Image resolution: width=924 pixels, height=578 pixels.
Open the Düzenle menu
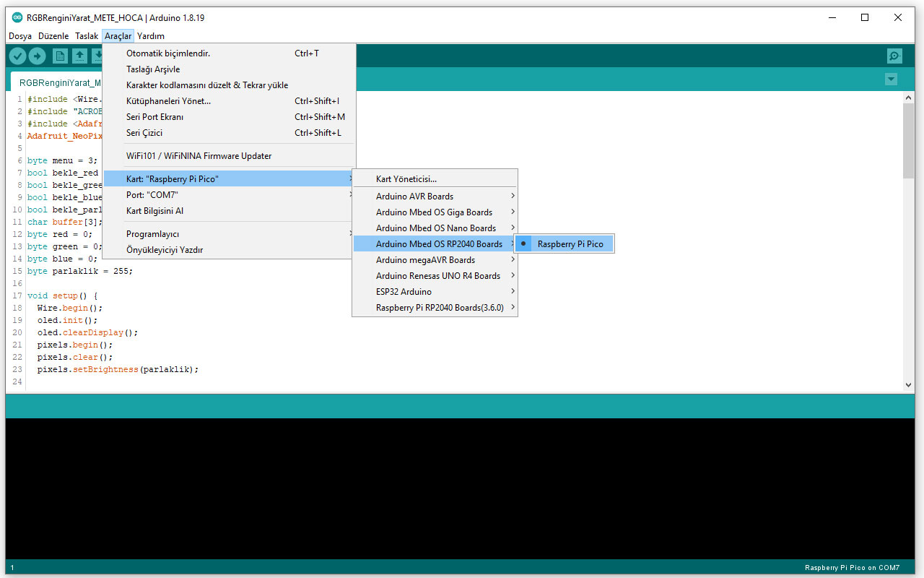tap(53, 36)
